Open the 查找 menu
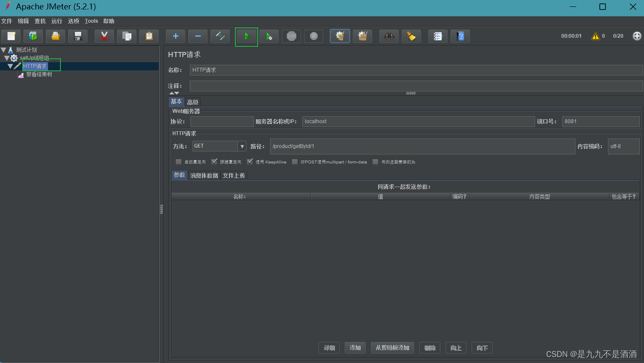Viewport: 644px width, 363px height. click(40, 21)
